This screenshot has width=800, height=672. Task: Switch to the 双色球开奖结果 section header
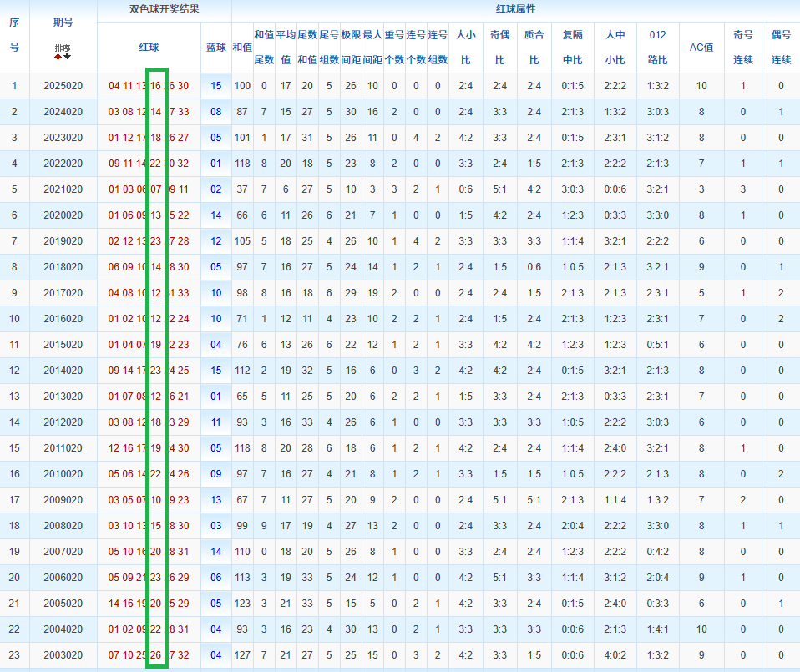[x=163, y=9]
